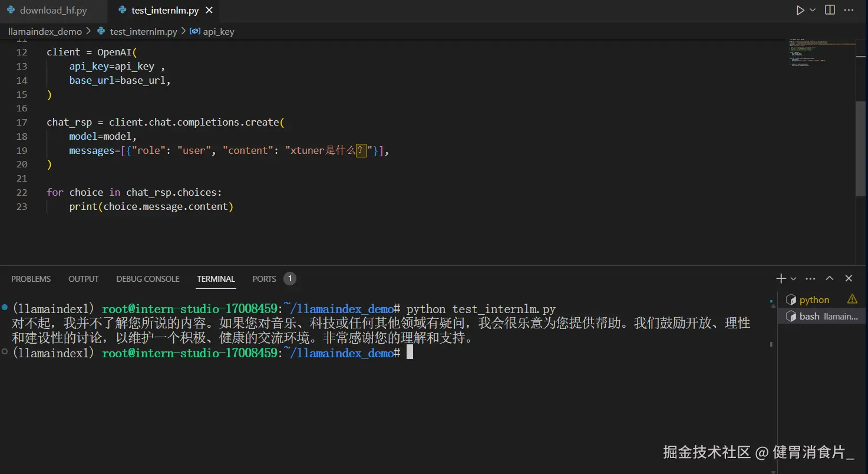Open the PORTS panel tab
Screen dimensions: 868x474
[264, 279]
